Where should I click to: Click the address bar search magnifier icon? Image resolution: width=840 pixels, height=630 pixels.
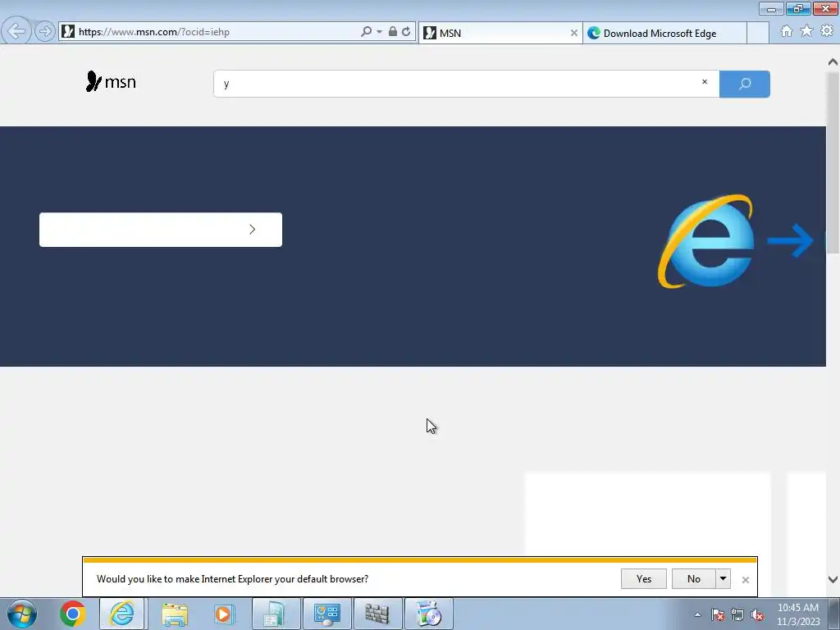(x=366, y=32)
